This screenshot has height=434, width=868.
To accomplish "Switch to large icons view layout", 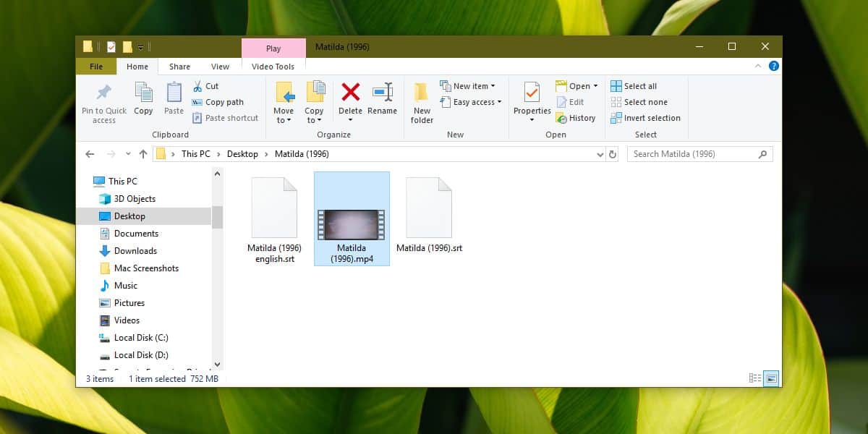I will (771, 378).
